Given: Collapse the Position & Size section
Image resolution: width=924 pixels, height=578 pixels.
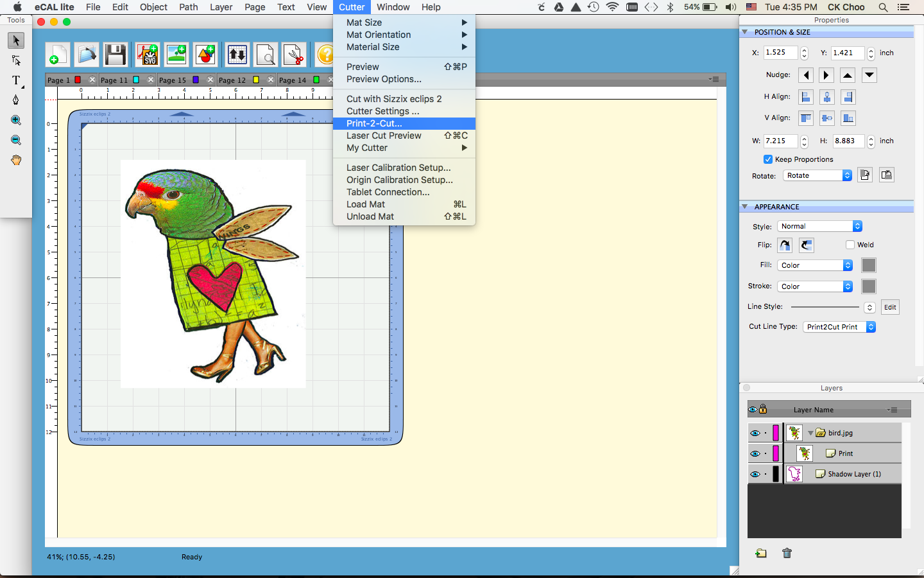Looking at the screenshot, I should pyautogui.click(x=745, y=32).
